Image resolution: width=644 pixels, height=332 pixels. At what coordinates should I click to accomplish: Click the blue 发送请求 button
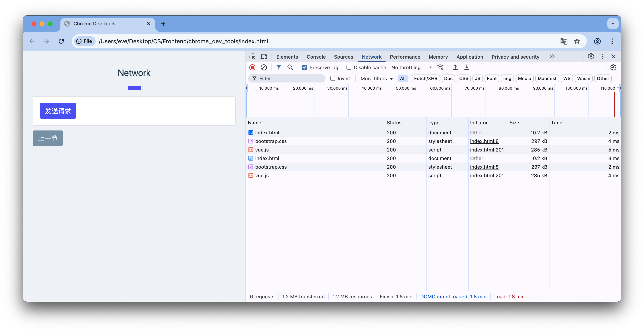click(58, 111)
